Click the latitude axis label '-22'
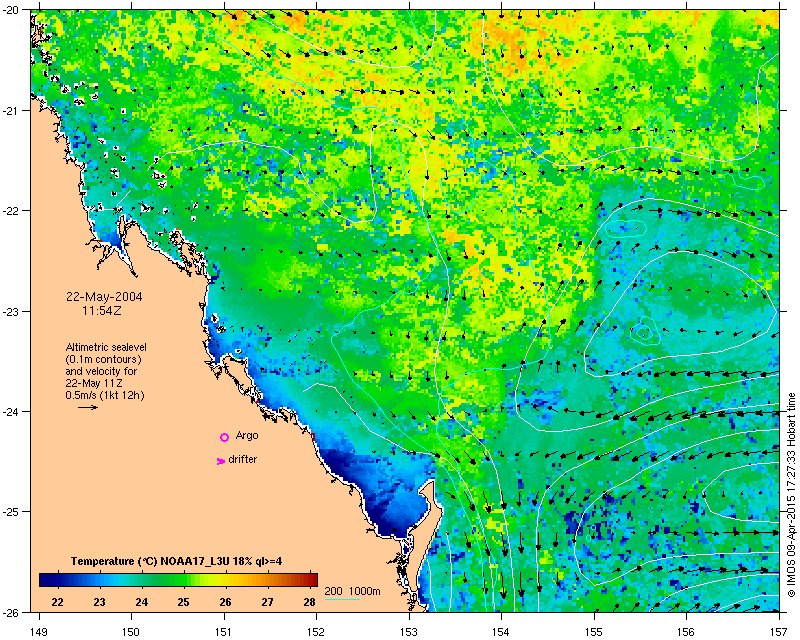This screenshot has height=640, width=800. [12, 211]
